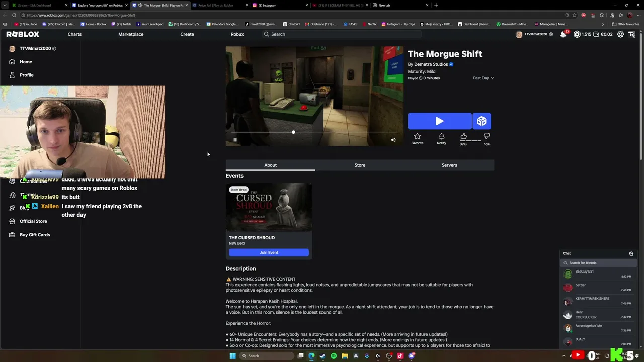Switch to the New tab browser tab
644x362 pixels.
point(400,5)
